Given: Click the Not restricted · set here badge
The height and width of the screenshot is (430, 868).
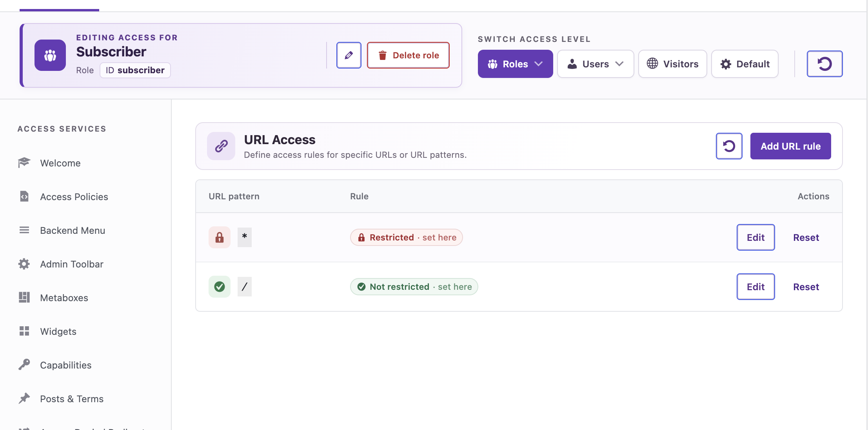Looking at the screenshot, I should coord(414,287).
